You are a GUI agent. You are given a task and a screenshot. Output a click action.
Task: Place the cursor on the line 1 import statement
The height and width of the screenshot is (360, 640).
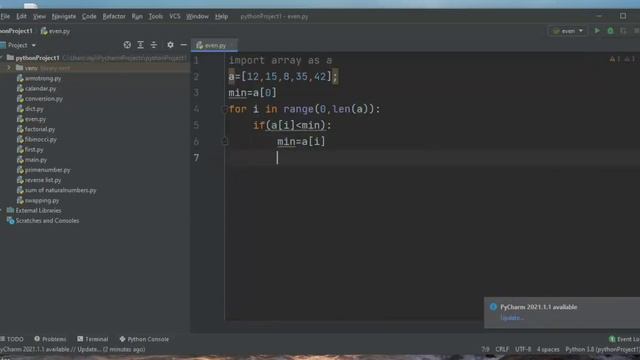[280, 60]
